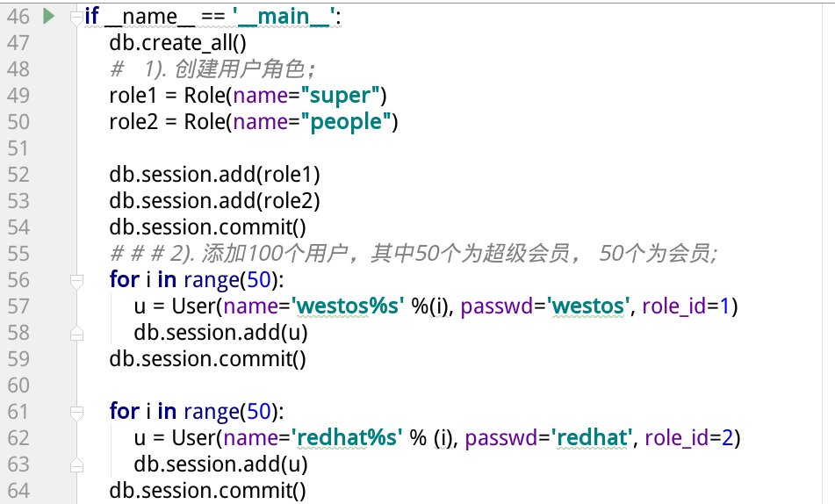Click line number 47 in gutter

tap(18, 43)
